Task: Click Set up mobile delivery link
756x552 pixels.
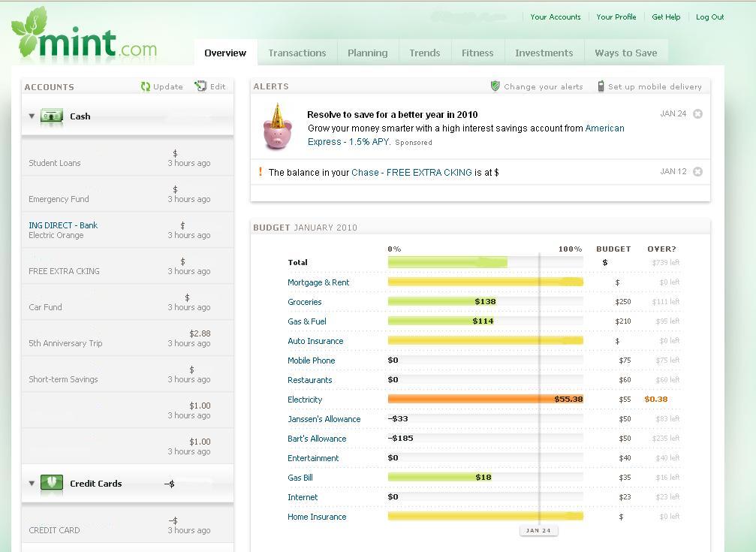Action: pos(655,87)
